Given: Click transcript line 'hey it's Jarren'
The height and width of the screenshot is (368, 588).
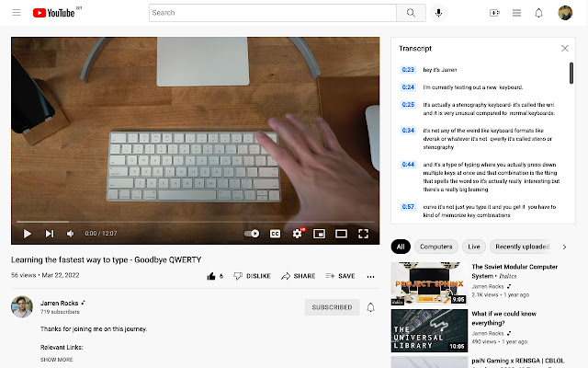Looking at the screenshot, I should coord(440,70).
